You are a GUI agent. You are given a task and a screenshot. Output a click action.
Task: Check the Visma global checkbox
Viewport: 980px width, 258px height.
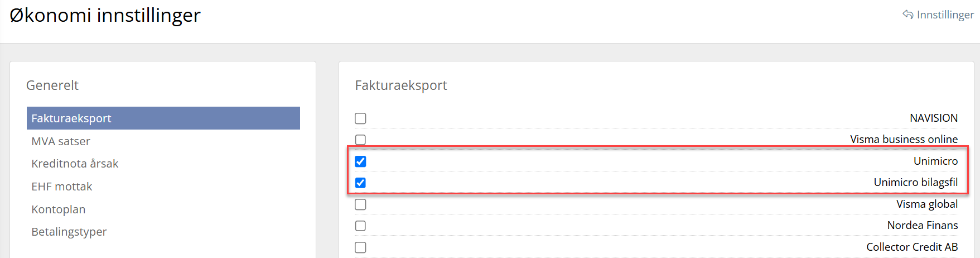361,204
